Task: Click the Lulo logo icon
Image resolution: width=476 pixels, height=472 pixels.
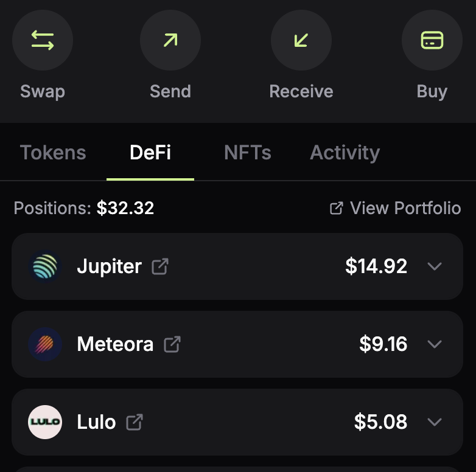Action: pyautogui.click(x=45, y=422)
